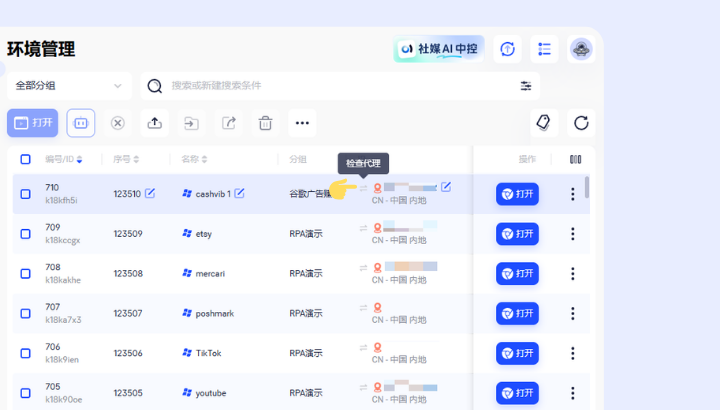Screen dimensions: 720x410
Task: Open the poshmark environment
Action: click(x=517, y=313)
